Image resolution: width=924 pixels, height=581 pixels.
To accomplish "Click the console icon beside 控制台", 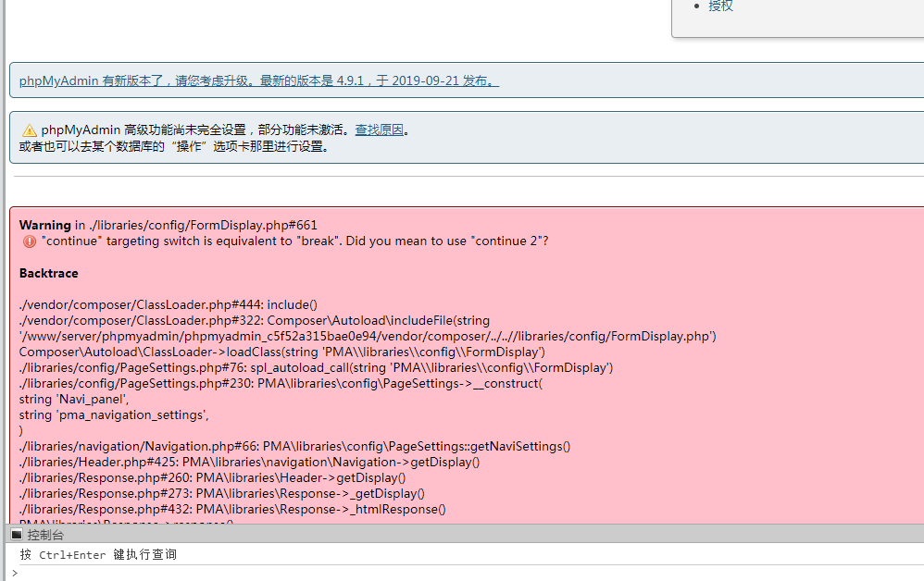I will pos(17,535).
